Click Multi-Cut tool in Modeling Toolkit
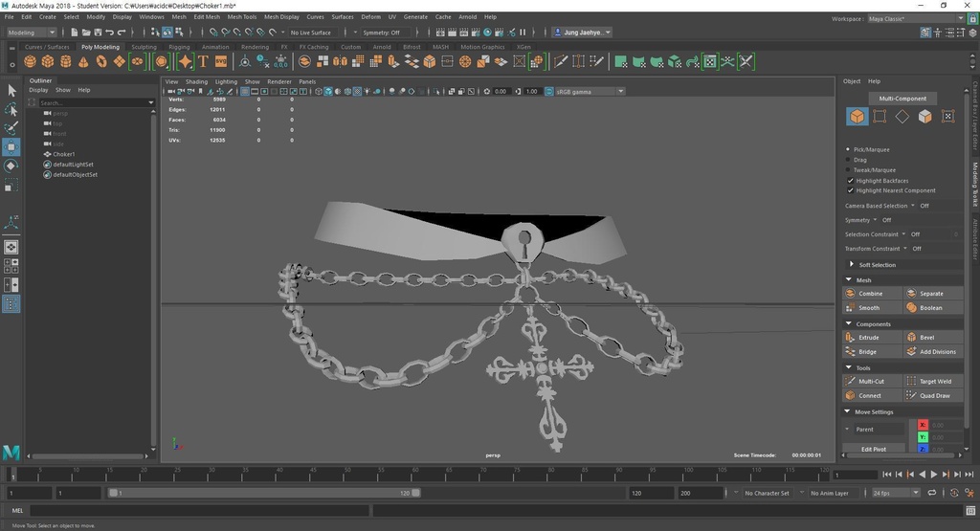The height and width of the screenshot is (531, 980). point(870,381)
